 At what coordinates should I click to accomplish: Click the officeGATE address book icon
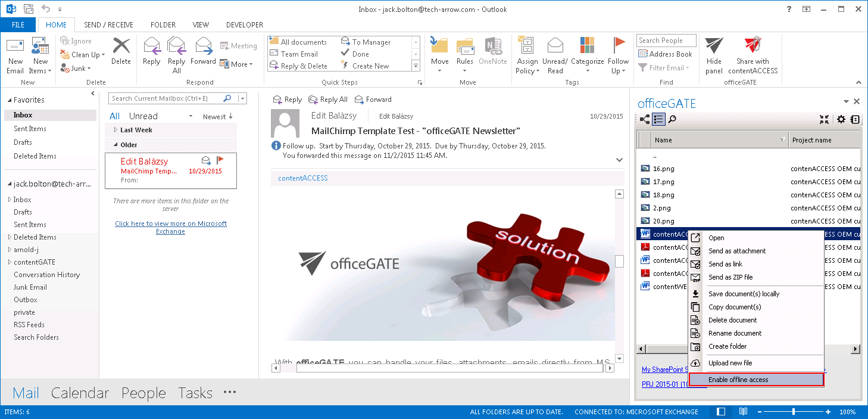855,119
